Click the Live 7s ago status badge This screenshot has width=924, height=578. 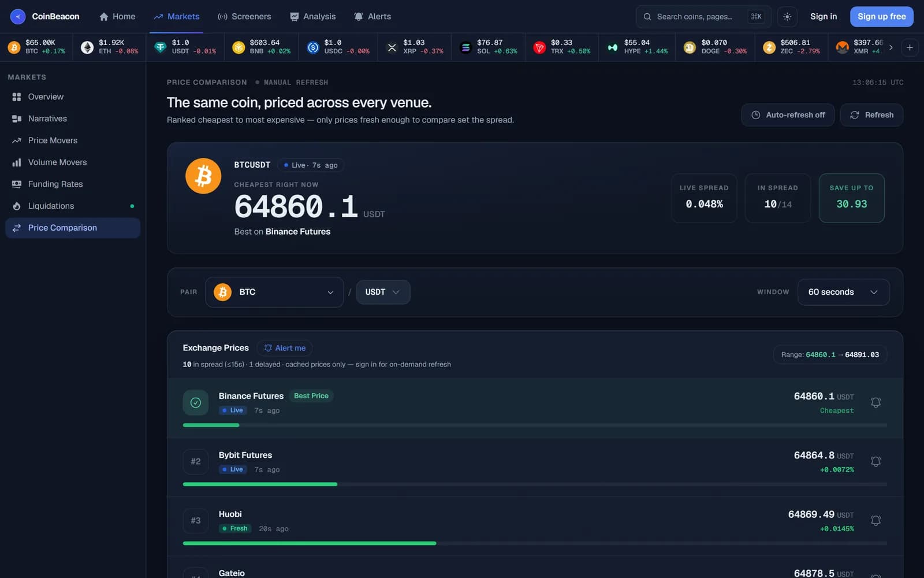pyautogui.click(x=311, y=165)
